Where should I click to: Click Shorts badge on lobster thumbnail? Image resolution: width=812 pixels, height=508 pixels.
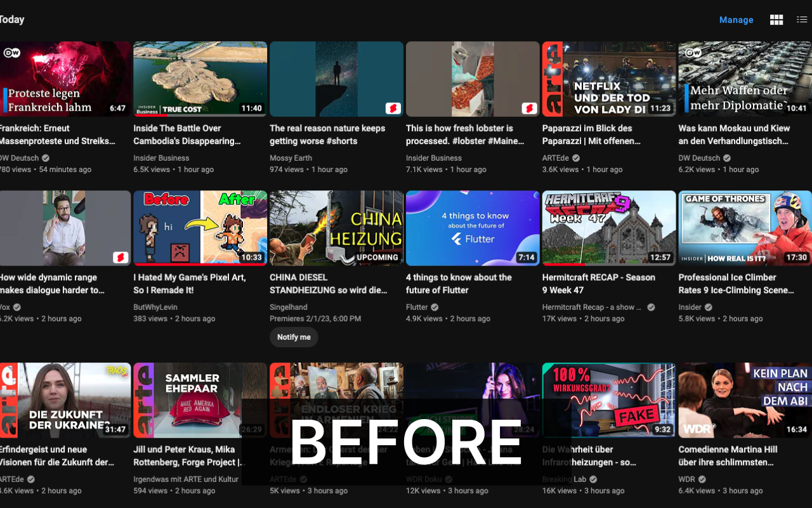(x=529, y=108)
